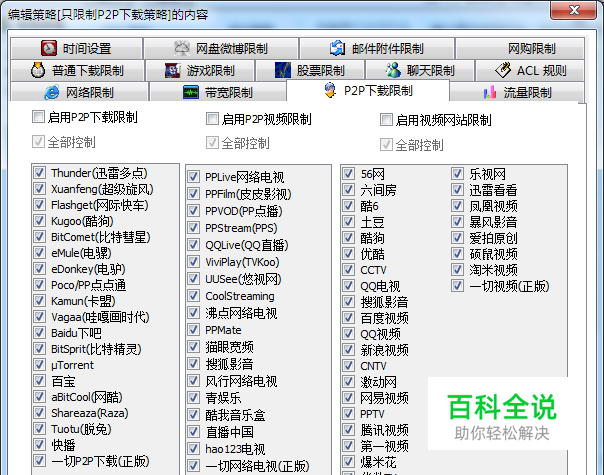
Task: Click the icon on P2P下载限制 tab
Action: pyautogui.click(x=330, y=91)
